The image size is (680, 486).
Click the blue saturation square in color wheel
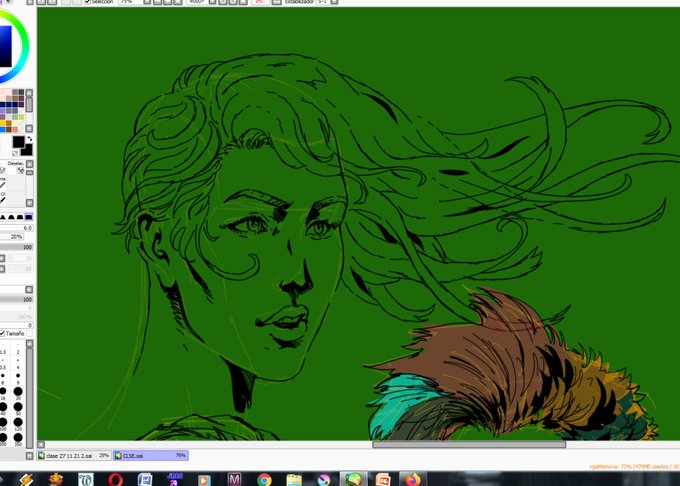(x=5, y=46)
